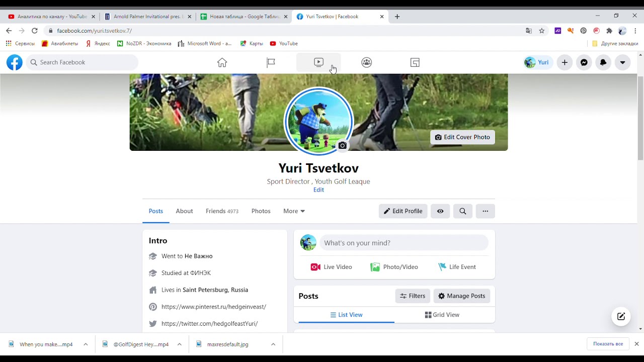The height and width of the screenshot is (362, 644).
Task: Switch to List View
Action: click(x=346, y=315)
